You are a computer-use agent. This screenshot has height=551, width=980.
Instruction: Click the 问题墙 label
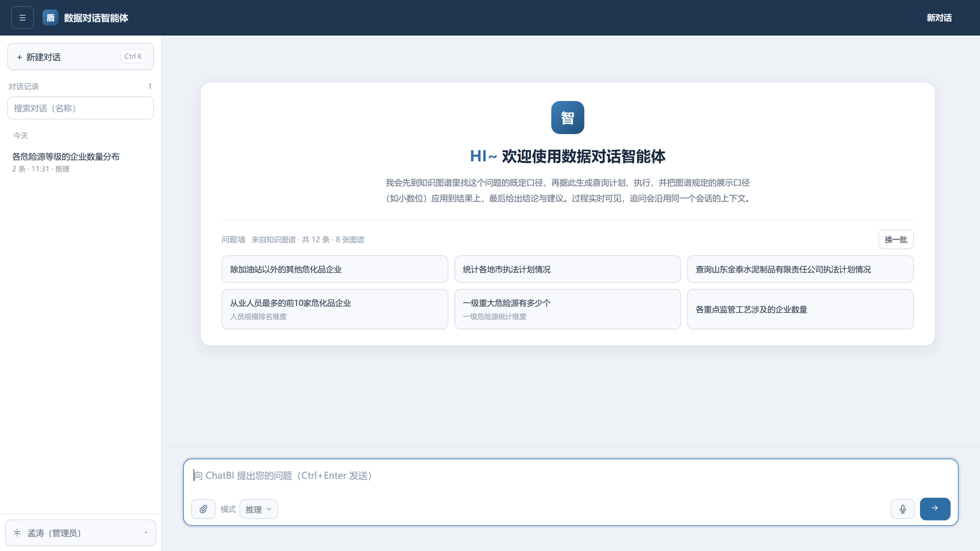click(x=233, y=239)
